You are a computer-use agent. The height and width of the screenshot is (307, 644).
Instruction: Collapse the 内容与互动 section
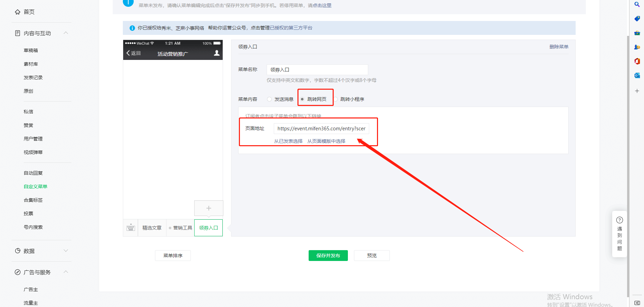pyautogui.click(x=66, y=33)
